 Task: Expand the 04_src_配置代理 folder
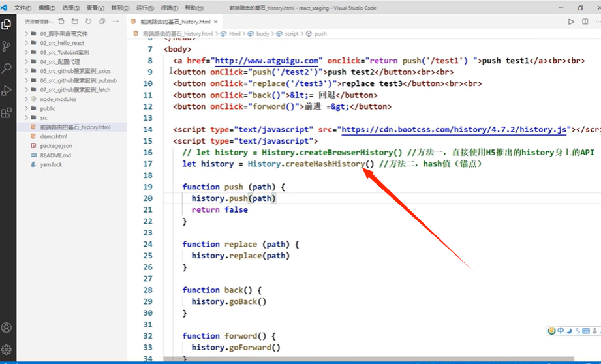[60, 62]
